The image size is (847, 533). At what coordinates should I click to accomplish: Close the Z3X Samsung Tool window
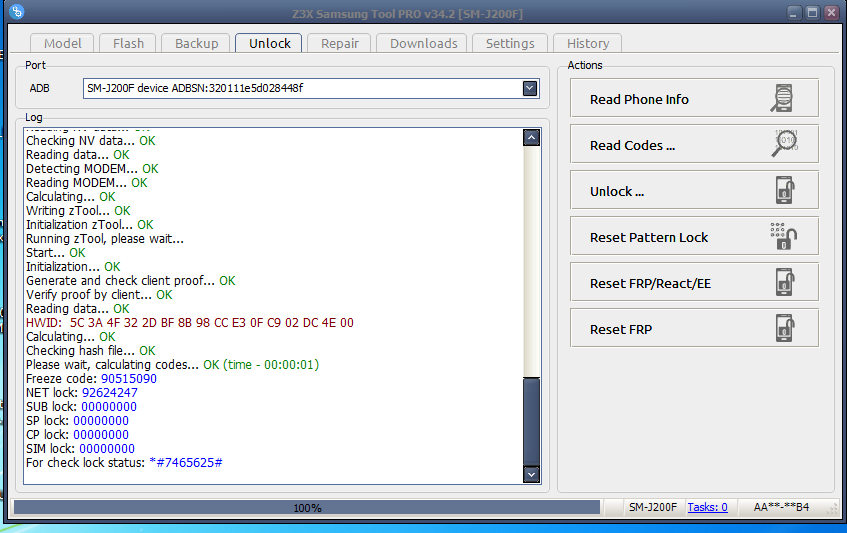click(x=831, y=12)
